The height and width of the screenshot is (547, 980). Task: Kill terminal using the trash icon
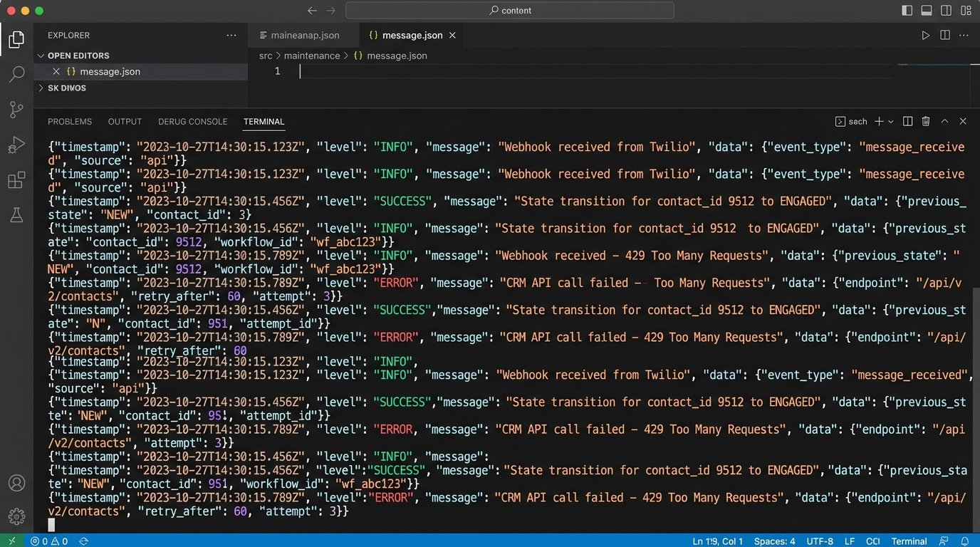coord(926,122)
